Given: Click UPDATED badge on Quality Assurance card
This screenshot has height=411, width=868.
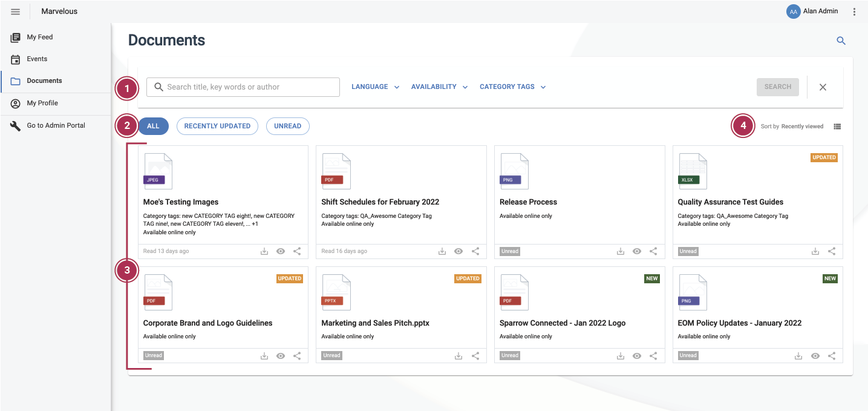Looking at the screenshot, I should click(x=824, y=157).
